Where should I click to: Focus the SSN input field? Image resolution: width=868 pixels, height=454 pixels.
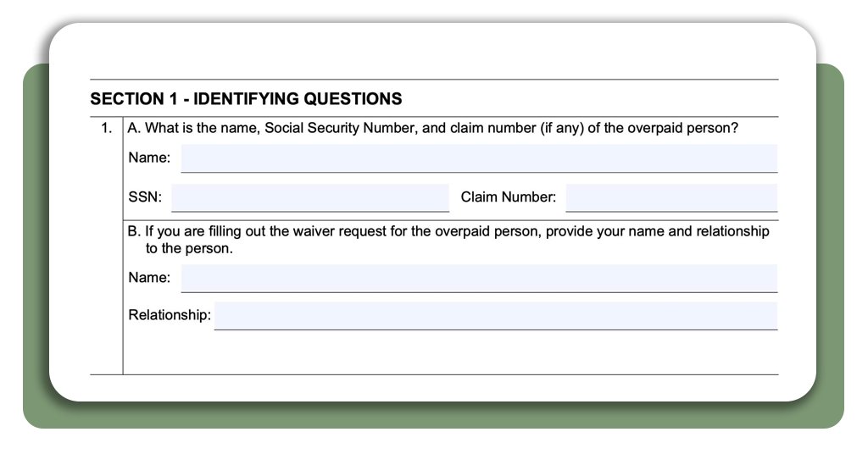[310, 197]
